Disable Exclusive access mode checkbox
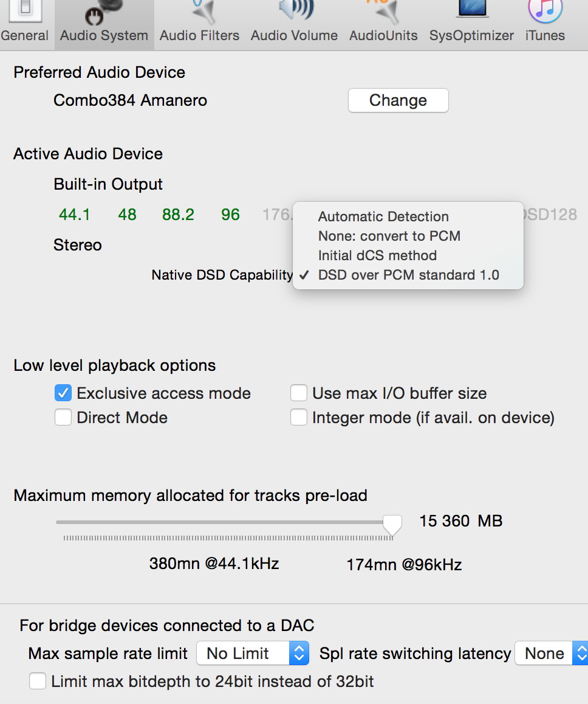Screen dimensions: 588x704 tap(63, 393)
